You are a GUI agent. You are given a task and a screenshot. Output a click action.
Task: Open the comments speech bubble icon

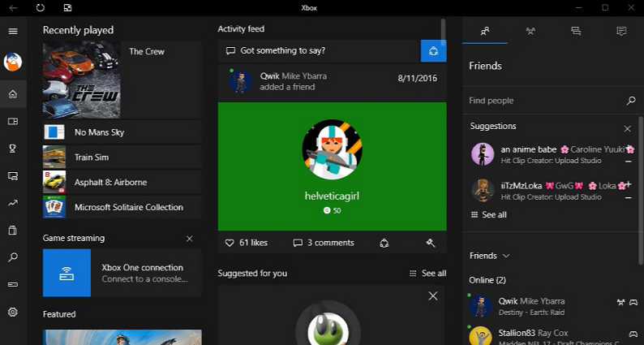coord(298,243)
